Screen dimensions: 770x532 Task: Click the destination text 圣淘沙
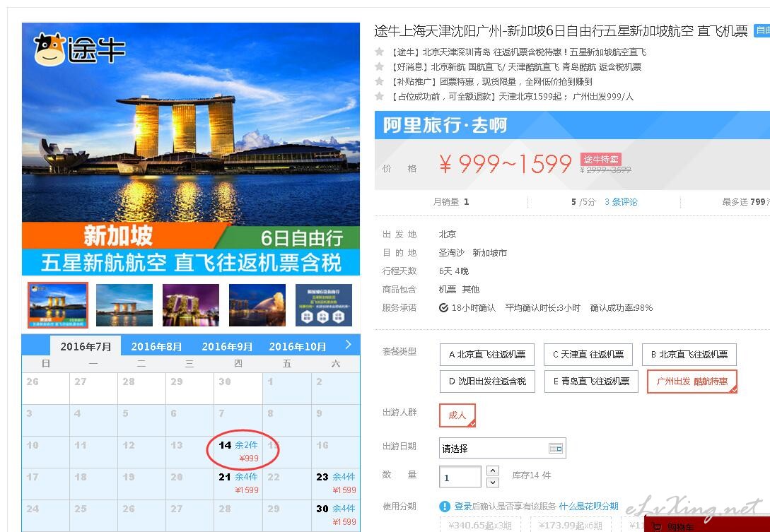(x=451, y=253)
